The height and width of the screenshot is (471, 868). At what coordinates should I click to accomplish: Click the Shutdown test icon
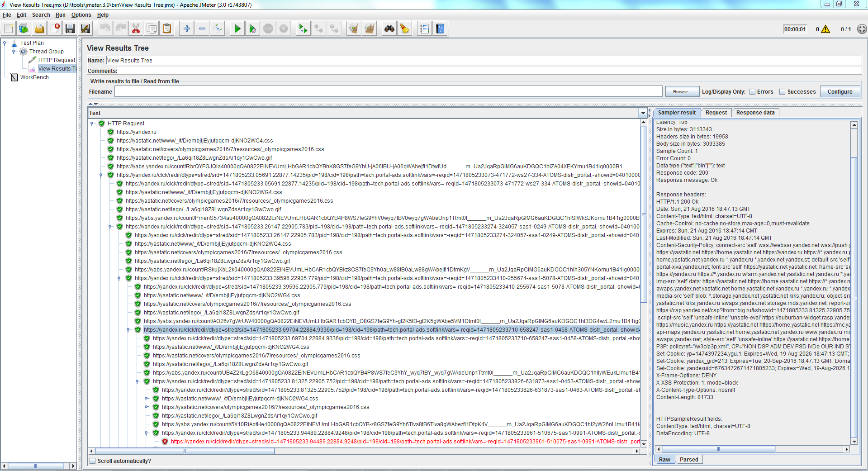point(284,29)
